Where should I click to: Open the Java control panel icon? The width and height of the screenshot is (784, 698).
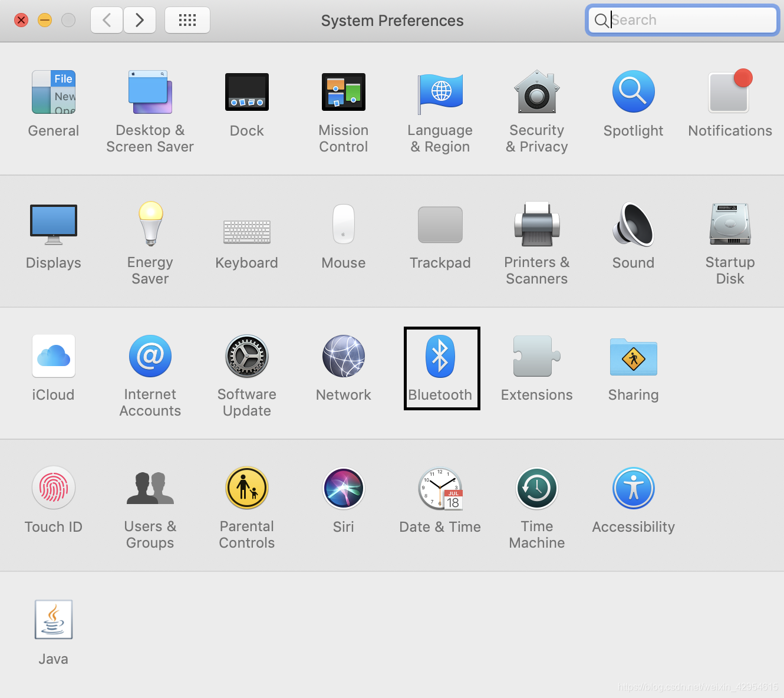coord(54,620)
